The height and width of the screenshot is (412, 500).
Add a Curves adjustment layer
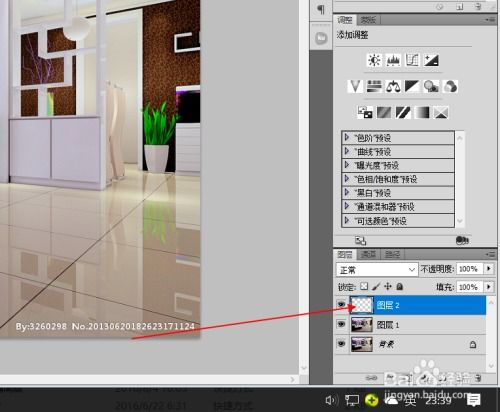[x=412, y=60]
